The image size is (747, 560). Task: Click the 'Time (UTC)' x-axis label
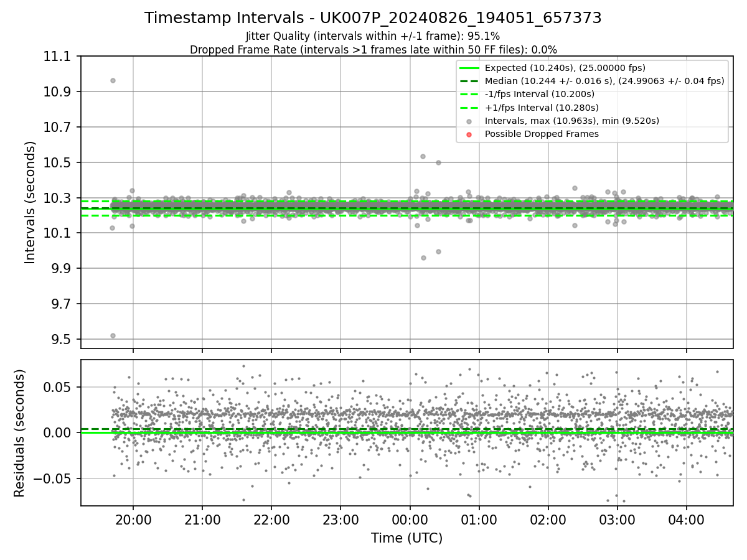pos(406,538)
